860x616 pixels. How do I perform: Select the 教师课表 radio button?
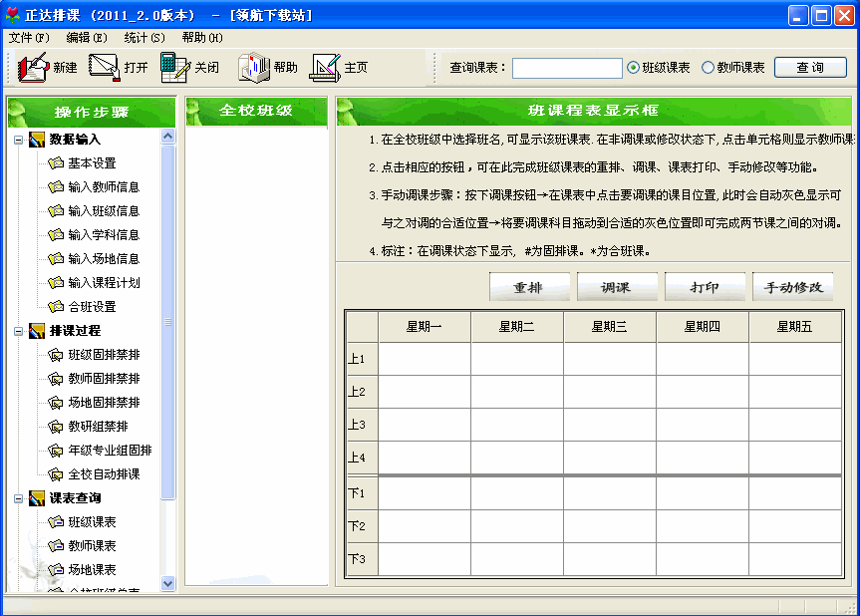coord(708,68)
